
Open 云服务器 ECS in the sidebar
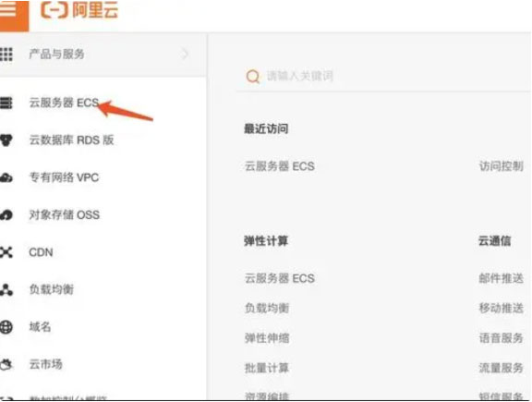point(64,103)
